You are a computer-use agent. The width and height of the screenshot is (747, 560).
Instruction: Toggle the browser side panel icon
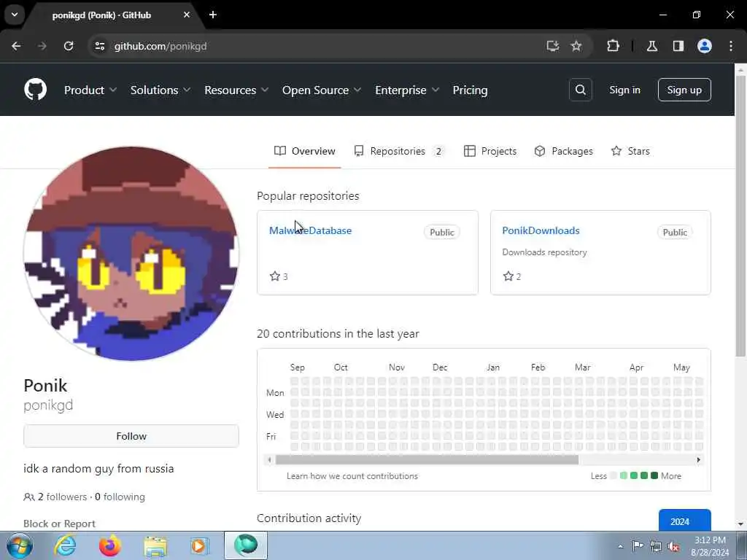[678, 46]
